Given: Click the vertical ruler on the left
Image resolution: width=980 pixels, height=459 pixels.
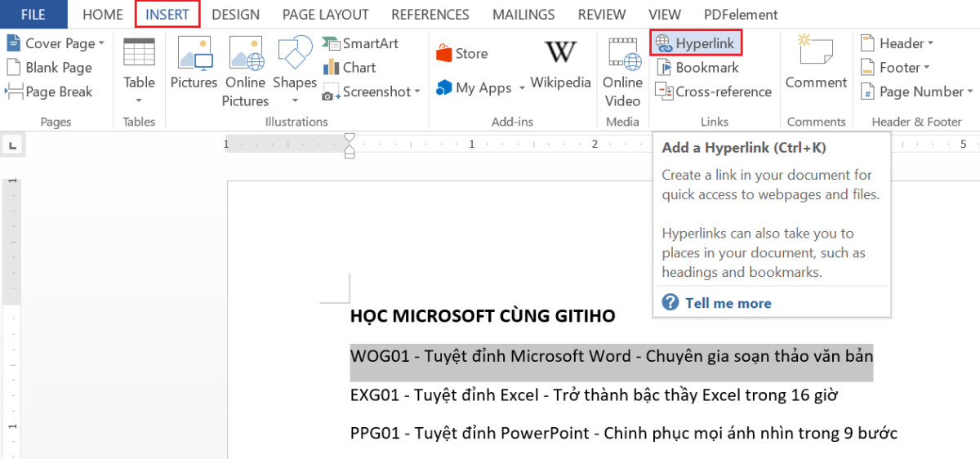Looking at the screenshot, I should point(11,319).
